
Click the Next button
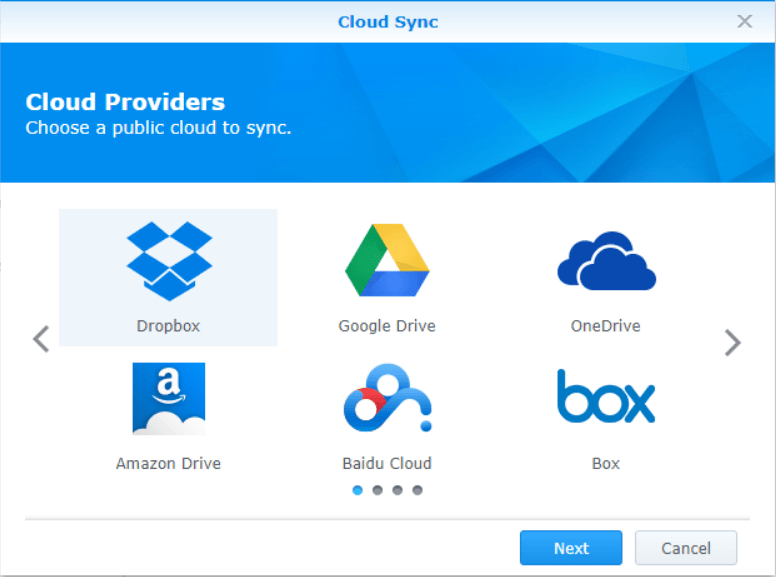[x=571, y=548]
